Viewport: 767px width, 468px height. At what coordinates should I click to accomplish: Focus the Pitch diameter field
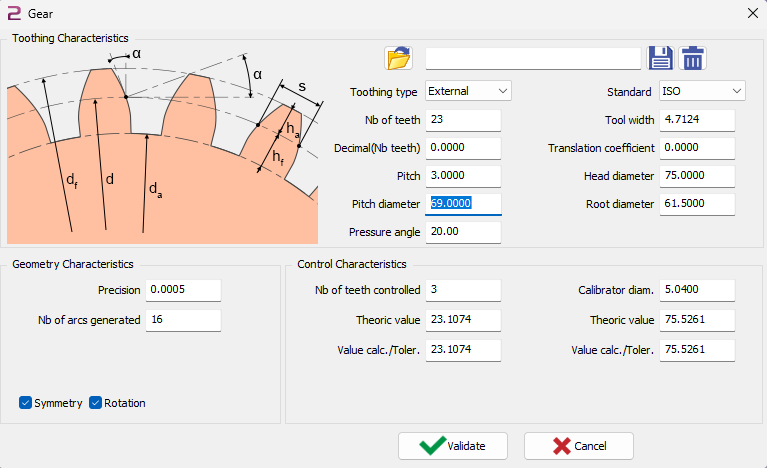point(462,204)
